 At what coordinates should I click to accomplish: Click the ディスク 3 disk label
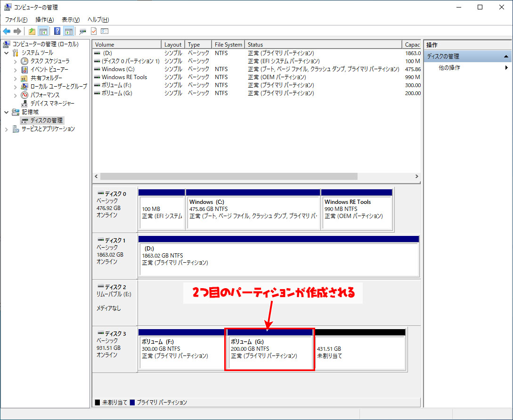tap(115, 349)
